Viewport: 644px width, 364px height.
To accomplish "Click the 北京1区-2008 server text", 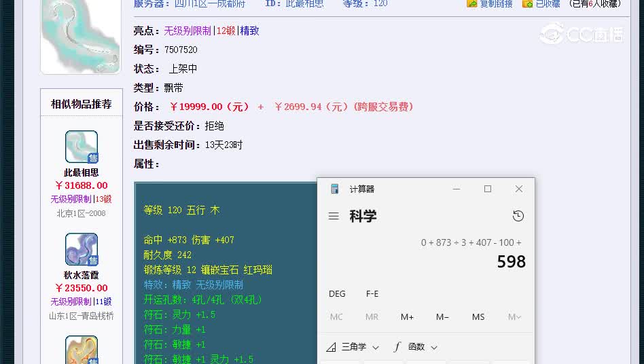I will (x=82, y=213).
